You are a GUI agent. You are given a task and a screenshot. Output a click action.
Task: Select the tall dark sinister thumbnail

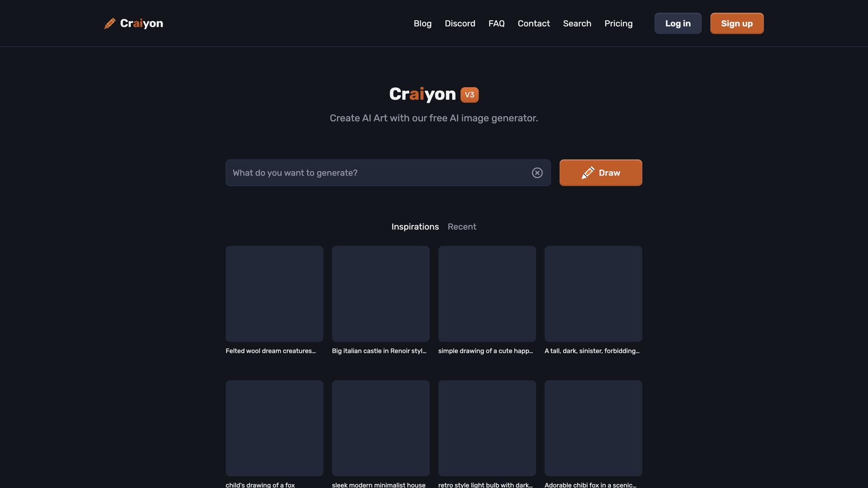click(593, 294)
